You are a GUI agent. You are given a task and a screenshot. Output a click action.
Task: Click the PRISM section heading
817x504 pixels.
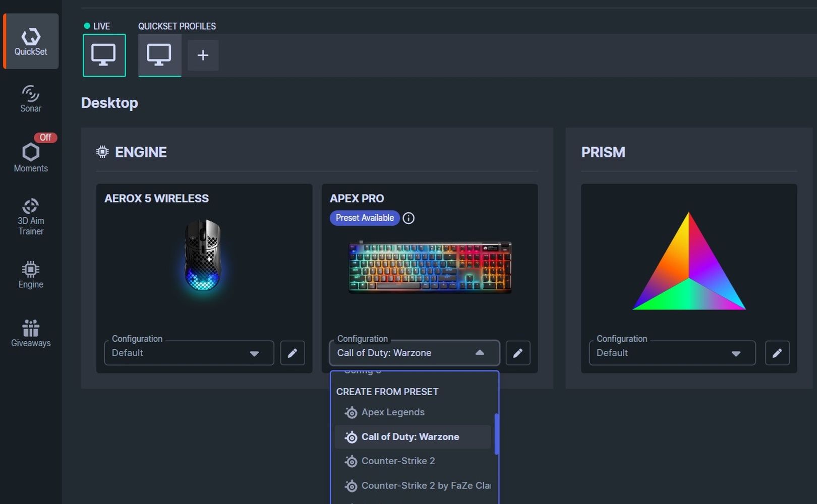603,152
